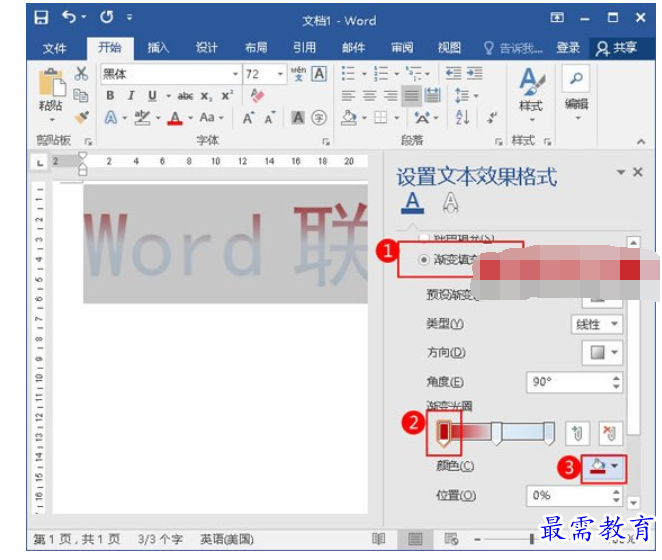Clear all formatting with eraser icon
Viewport: 662px width, 560px height.
[257, 95]
